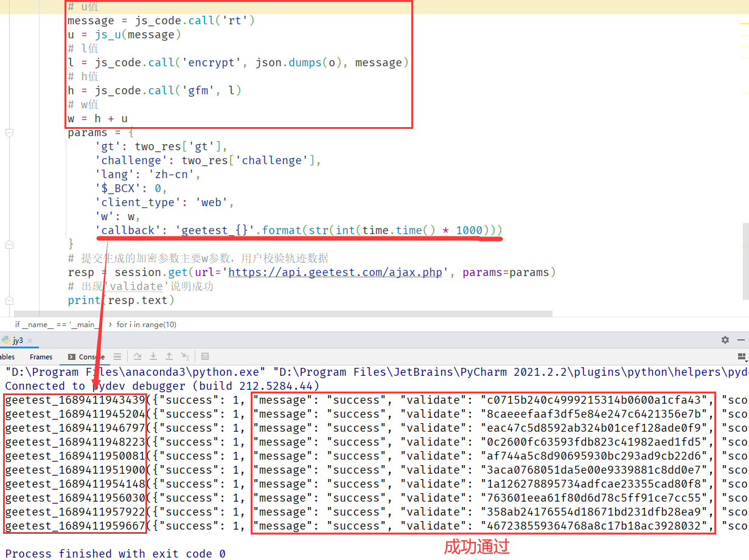The width and height of the screenshot is (749, 560).
Task: Click 'for i in range(10)' breadcrumb
Action: (x=146, y=325)
